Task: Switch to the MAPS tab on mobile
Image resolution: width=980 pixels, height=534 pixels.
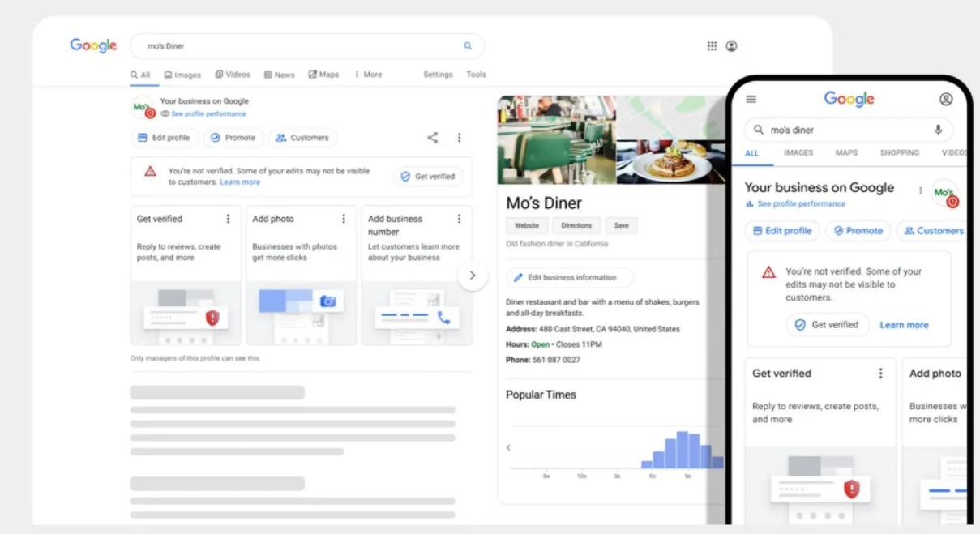Action: [x=846, y=152]
